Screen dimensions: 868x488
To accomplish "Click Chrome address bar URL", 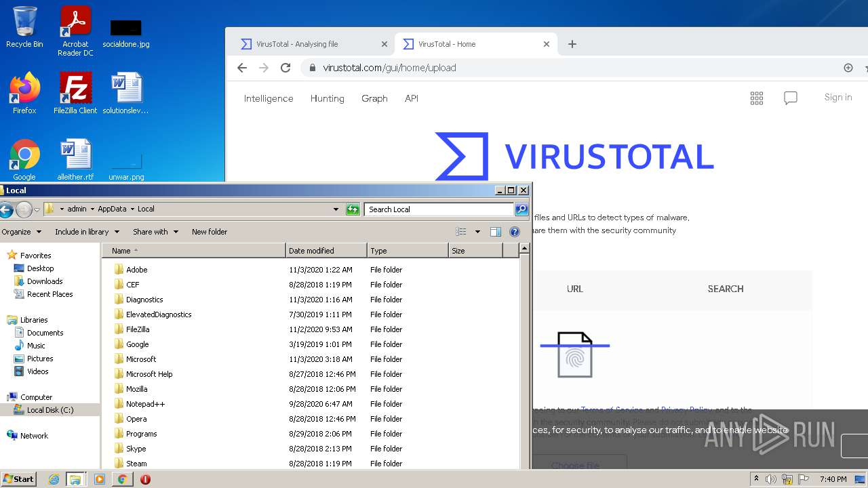I will coord(389,68).
